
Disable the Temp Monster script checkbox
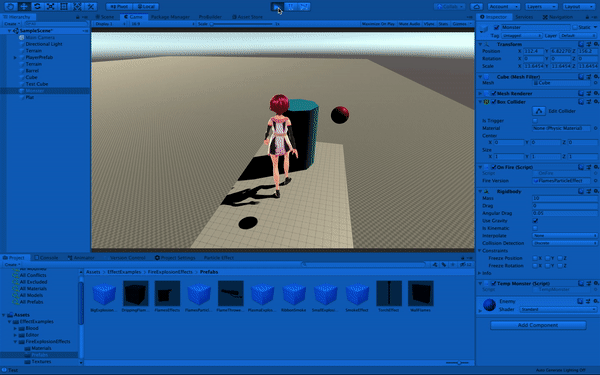pos(494,284)
